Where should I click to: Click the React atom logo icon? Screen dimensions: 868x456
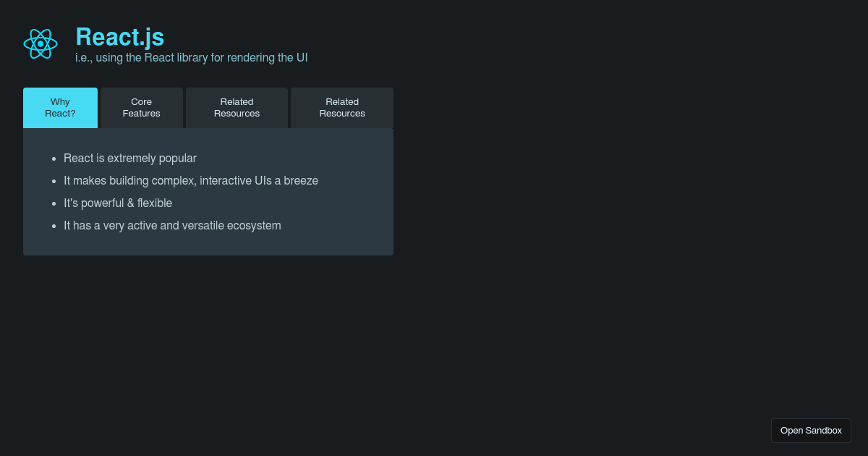(41, 44)
